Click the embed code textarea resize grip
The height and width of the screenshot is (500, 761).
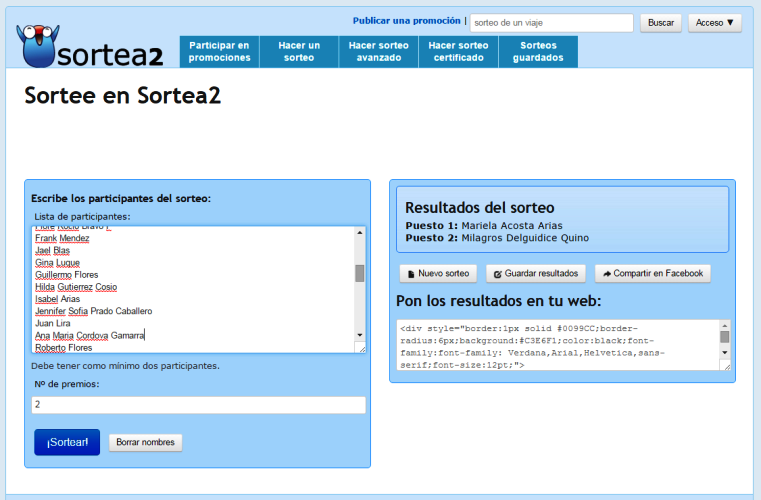[x=726, y=366]
